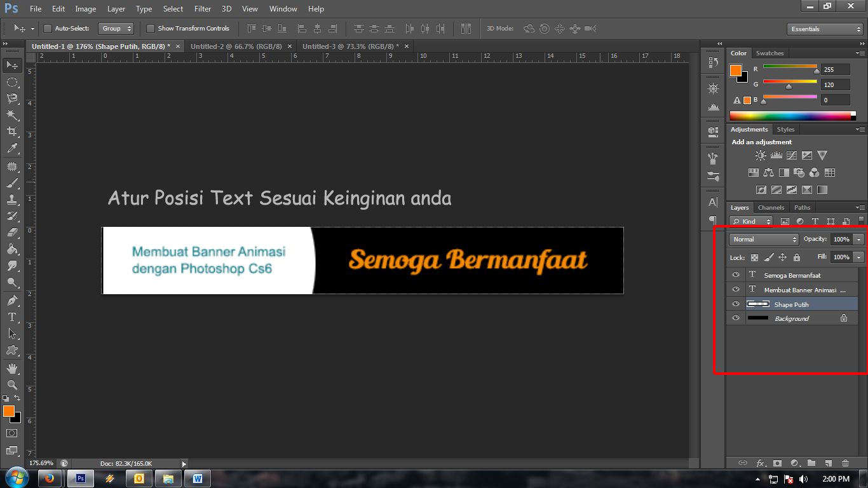This screenshot has height=488, width=868.
Task: Click the foreground orange color swatch
Action: [x=8, y=411]
